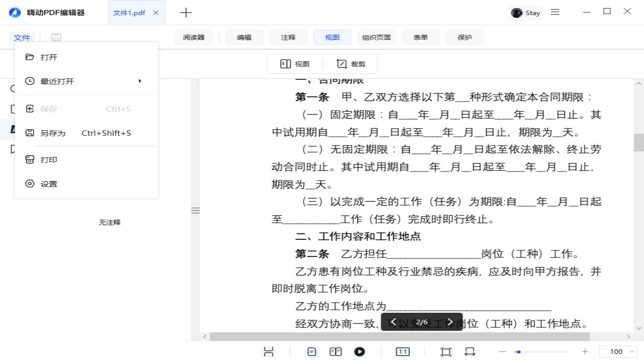Close the 文件1.pdf tab

(155, 13)
